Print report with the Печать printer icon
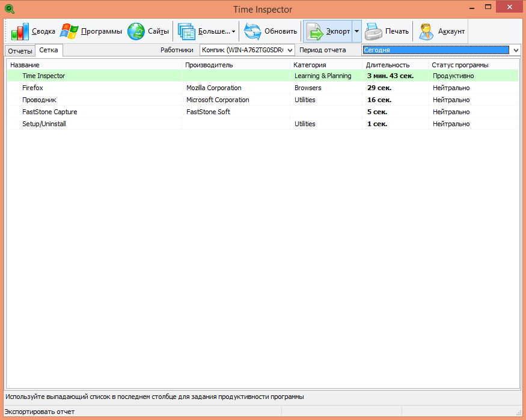The image size is (526, 420). 373,31
